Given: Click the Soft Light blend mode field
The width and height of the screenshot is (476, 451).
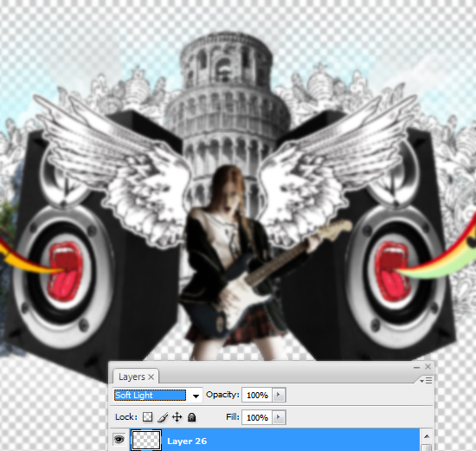Looking at the screenshot, I should click(150, 395).
